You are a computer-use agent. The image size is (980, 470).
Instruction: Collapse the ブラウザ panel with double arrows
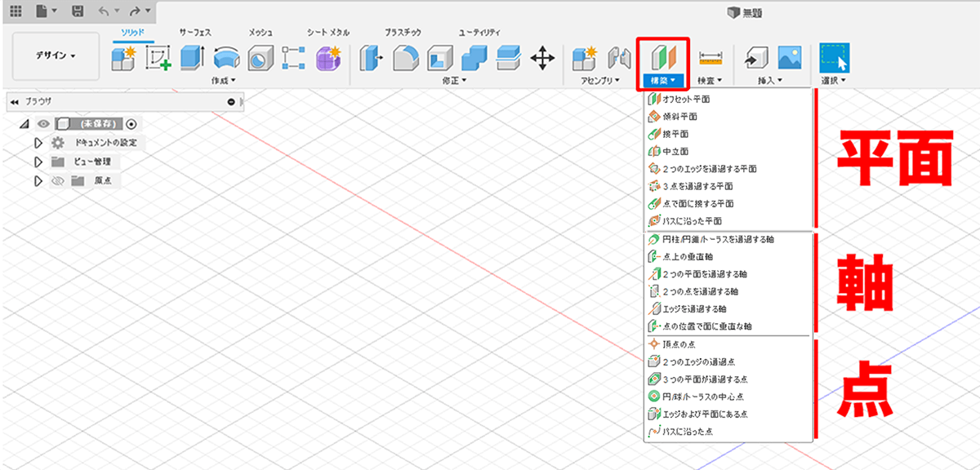[x=14, y=102]
